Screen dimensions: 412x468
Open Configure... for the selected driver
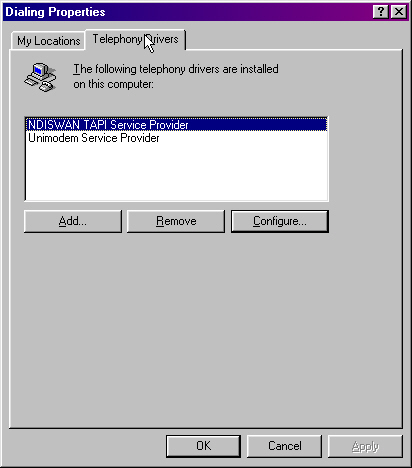tap(280, 221)
